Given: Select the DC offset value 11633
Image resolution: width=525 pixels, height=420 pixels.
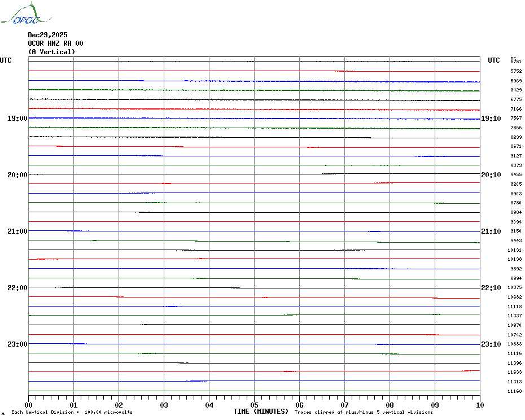Looking at the screenshot, I should [x=514, y=373].
